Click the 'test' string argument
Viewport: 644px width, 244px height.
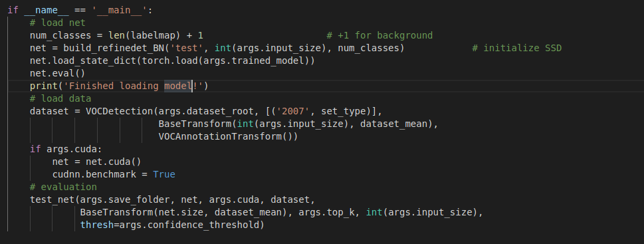point(187,48)
